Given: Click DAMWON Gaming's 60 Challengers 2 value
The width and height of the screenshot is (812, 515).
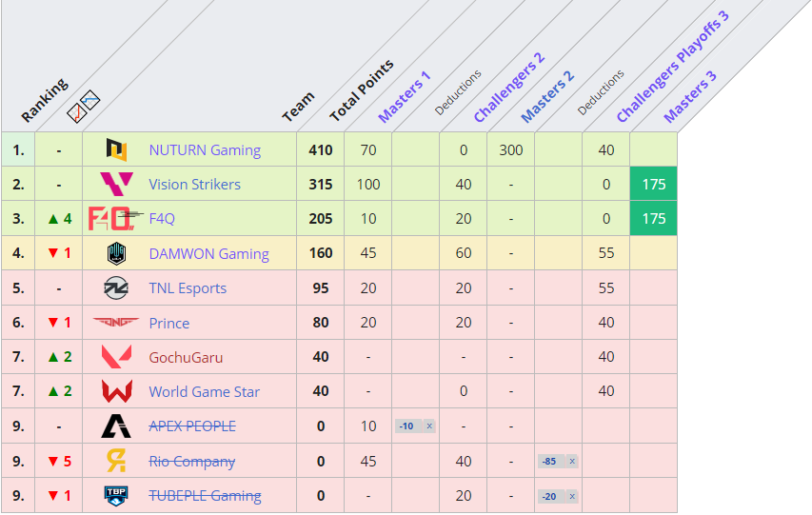Looking at the screenshot, I should [464, 253].
